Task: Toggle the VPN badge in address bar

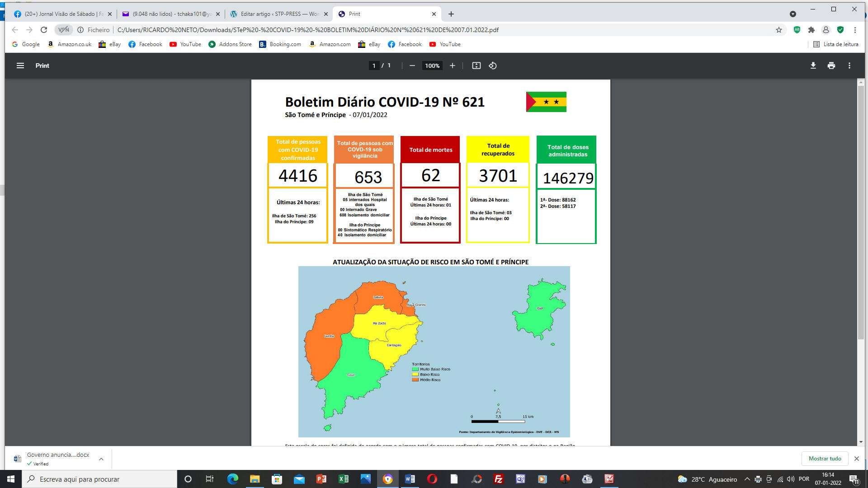Action: click(x=63, y=30)
